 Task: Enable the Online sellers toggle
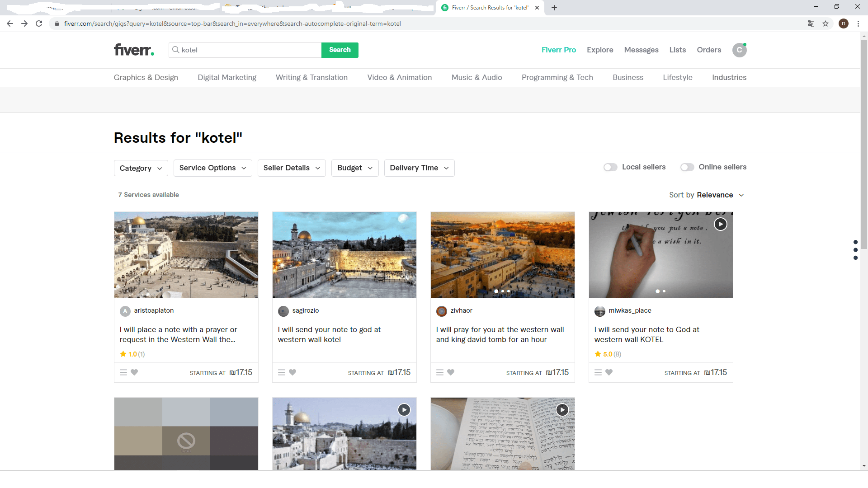(687, 167)
